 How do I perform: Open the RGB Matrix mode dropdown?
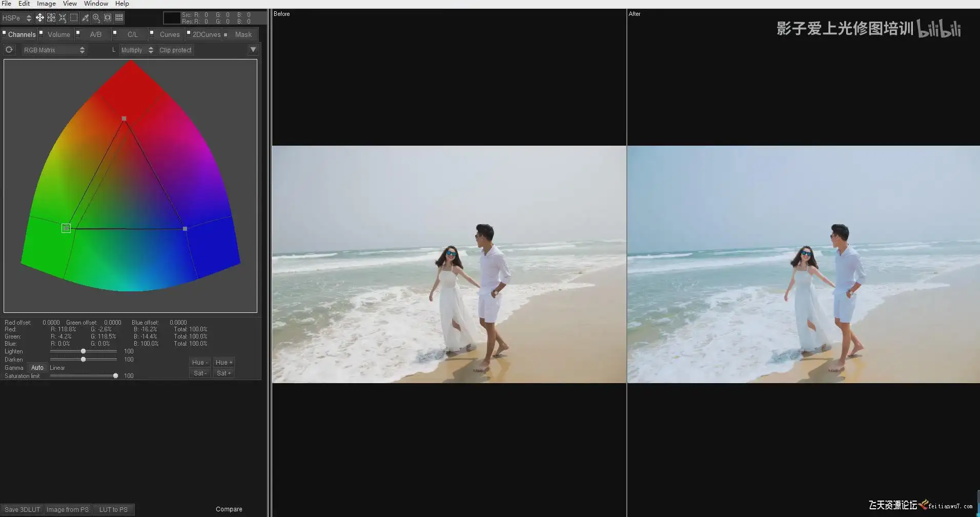(54, 50)
